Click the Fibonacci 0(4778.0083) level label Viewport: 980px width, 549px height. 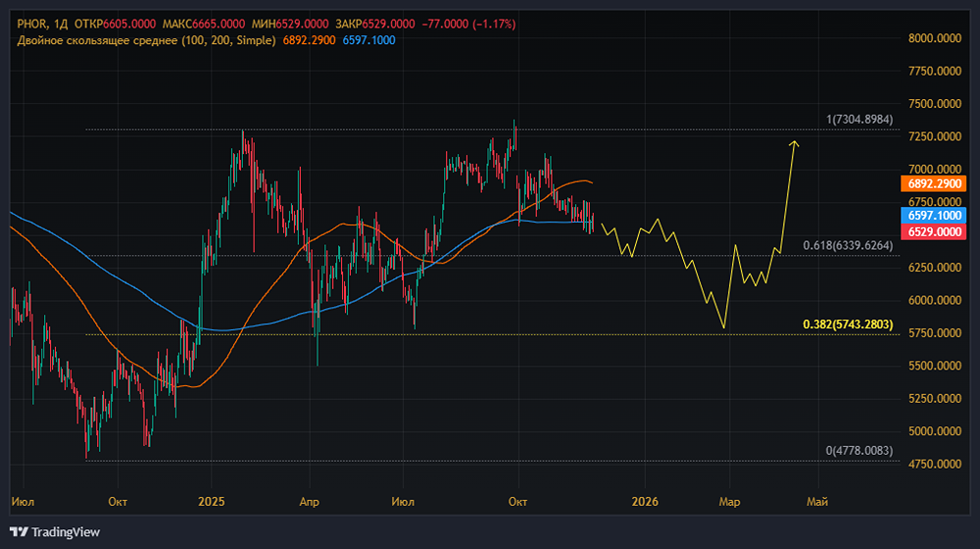coord(859,451)
